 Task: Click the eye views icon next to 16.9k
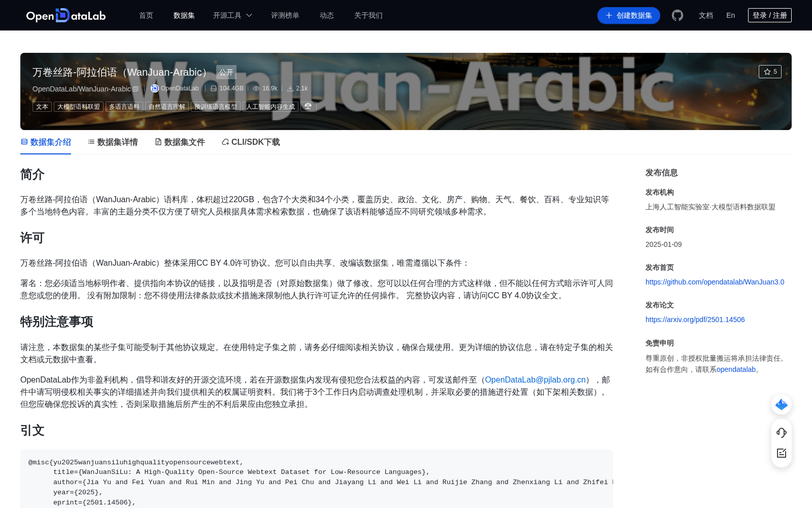coord(256,88)
